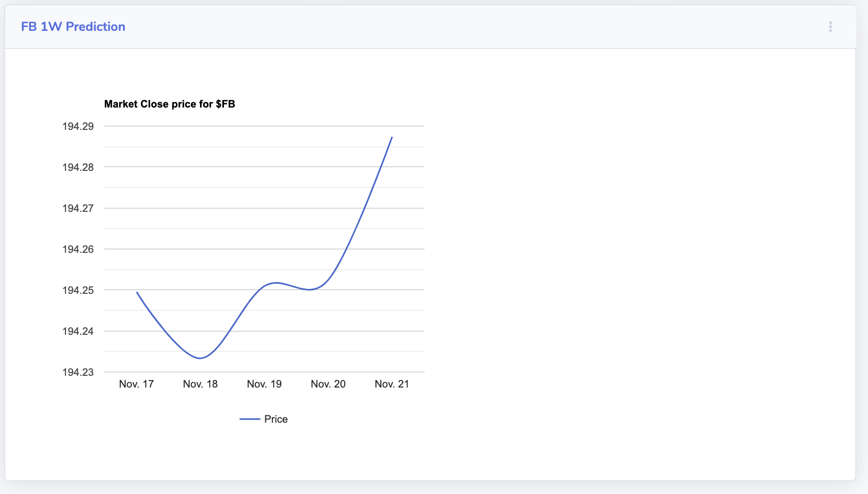
Task: Click the Nov. 21 x-axis label
Action: 392,384
